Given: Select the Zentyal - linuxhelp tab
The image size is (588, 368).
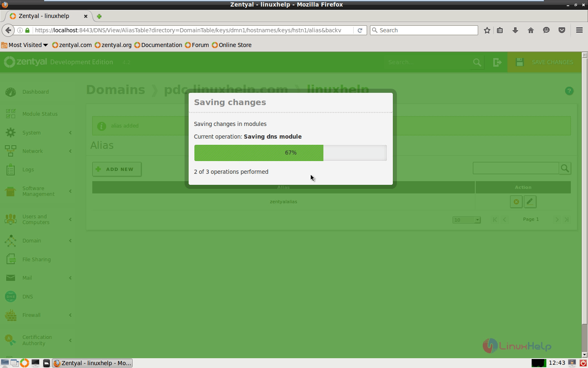Looking at the screenshot, I should click(x=48, y=16).
